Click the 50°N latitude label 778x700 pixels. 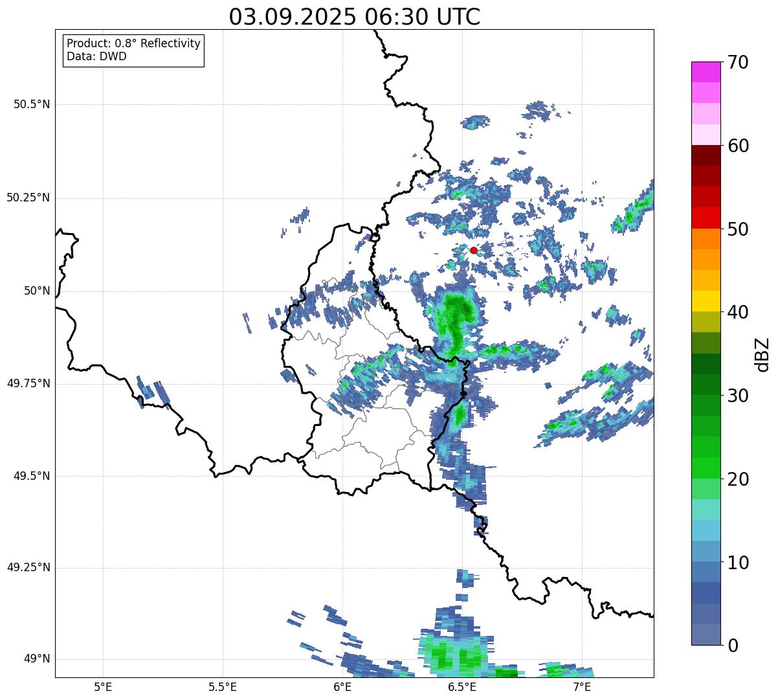point(37,291)
